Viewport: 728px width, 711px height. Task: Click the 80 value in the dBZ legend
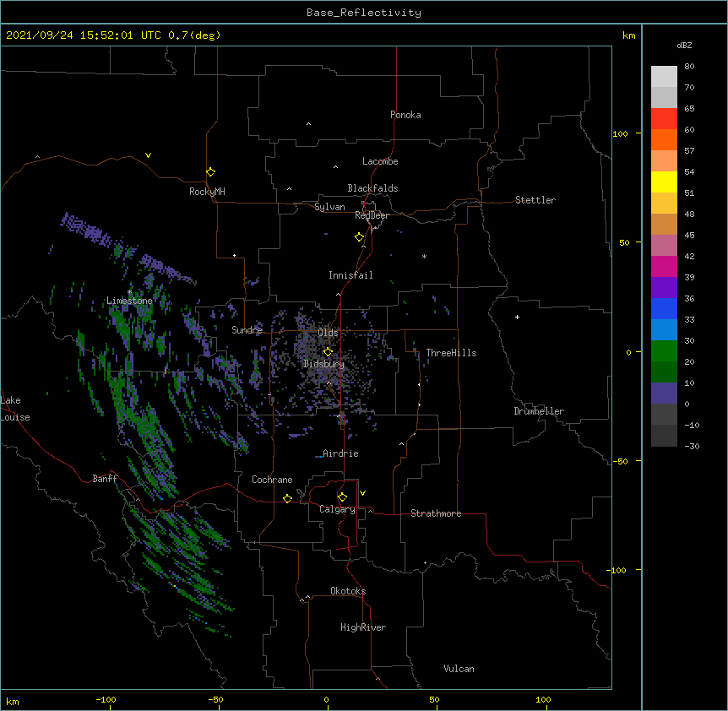(x=689, y=67)
